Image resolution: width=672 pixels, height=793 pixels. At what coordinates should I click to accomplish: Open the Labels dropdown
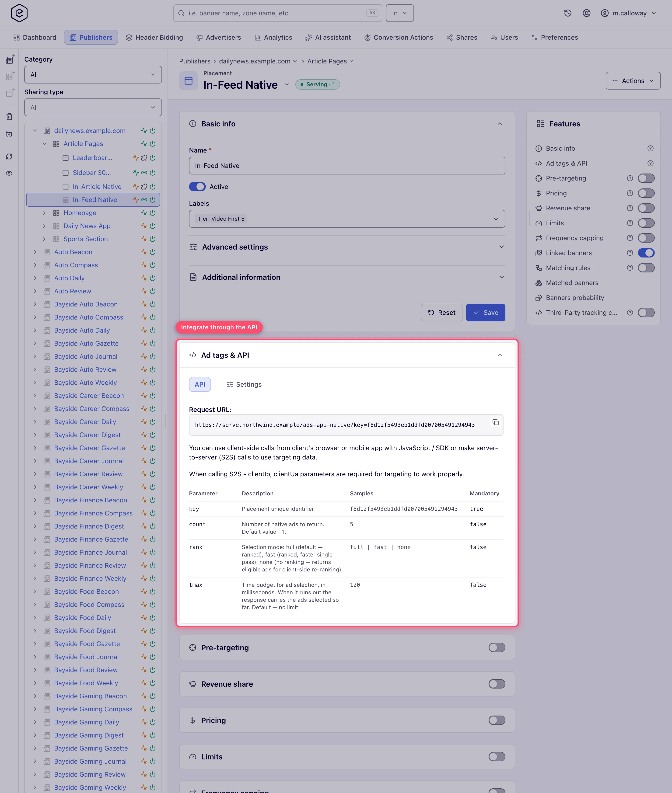coord(347,219)
